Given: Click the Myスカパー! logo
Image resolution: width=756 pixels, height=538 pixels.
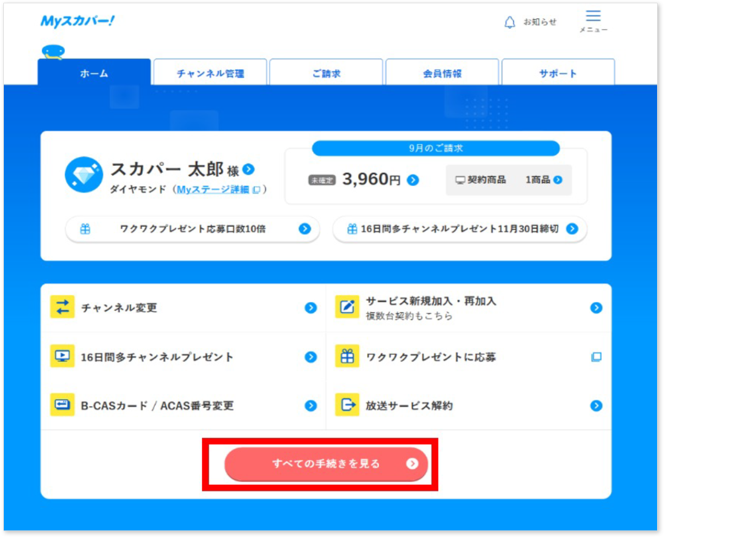Looking at the screenshot, I should (x=77, y=21).
